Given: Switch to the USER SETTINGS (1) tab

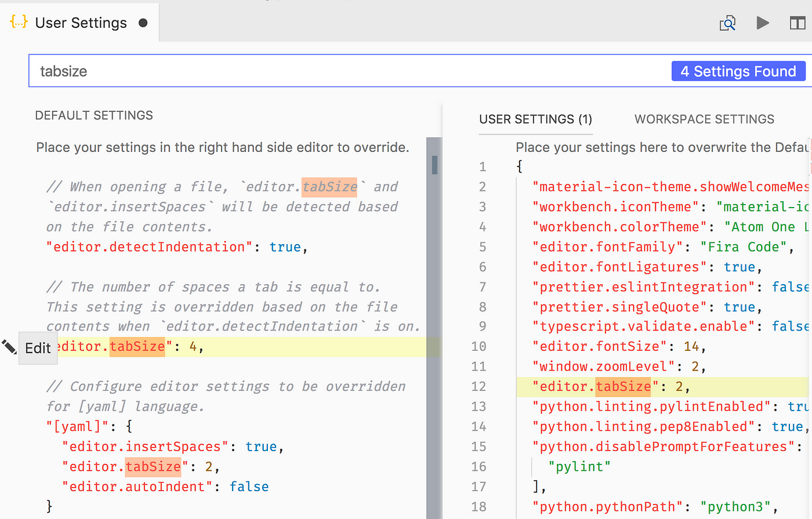Looking at the screenshot, I should pos(535,119).
